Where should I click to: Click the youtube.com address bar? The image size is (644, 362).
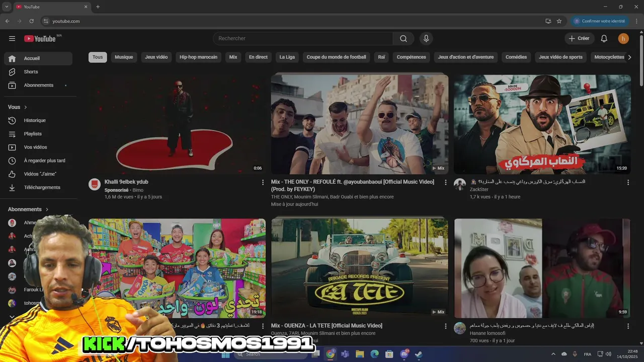(292, 21)
